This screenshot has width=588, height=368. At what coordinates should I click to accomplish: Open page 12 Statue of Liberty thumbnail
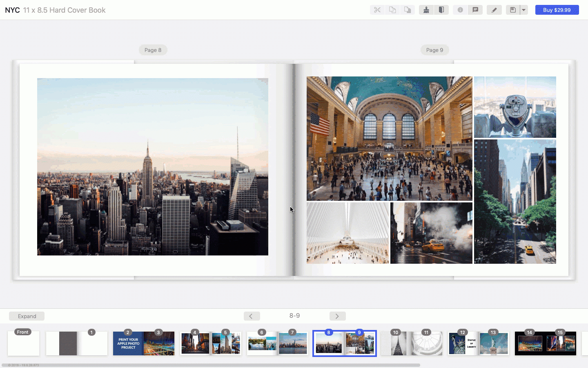click(x=463, y=343)
